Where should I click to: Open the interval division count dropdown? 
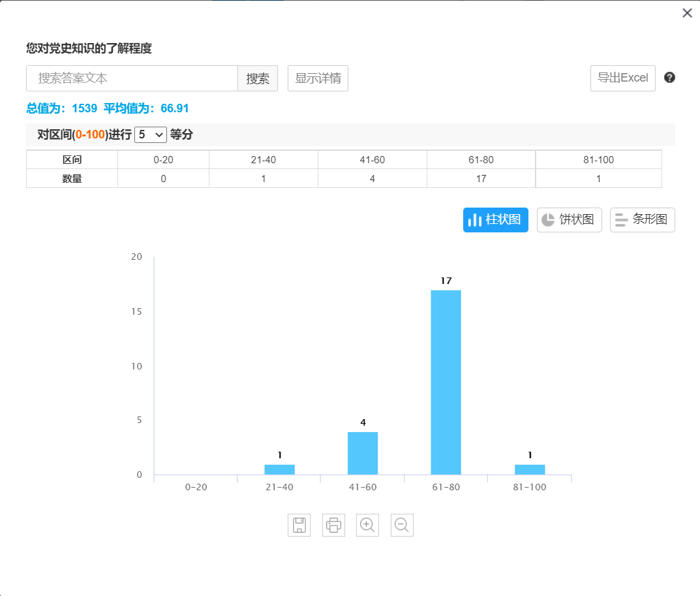(x=151, y=134)
